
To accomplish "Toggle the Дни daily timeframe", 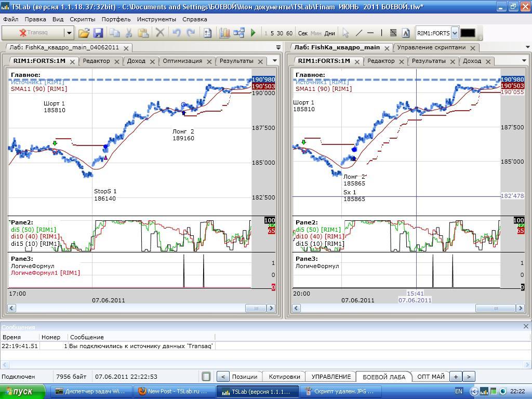I will click(330, 33).
